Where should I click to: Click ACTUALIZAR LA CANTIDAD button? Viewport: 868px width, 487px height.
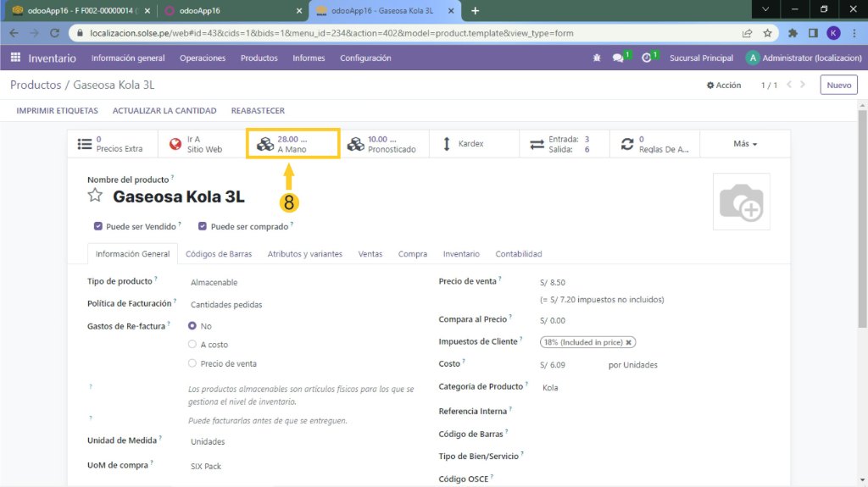164,111
